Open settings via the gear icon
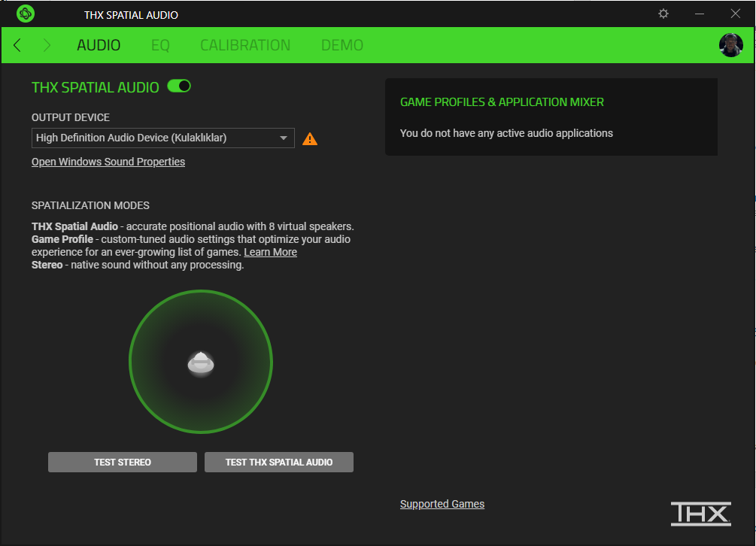The width and height of the screenshot is (756, 546). tap(663, 14)
